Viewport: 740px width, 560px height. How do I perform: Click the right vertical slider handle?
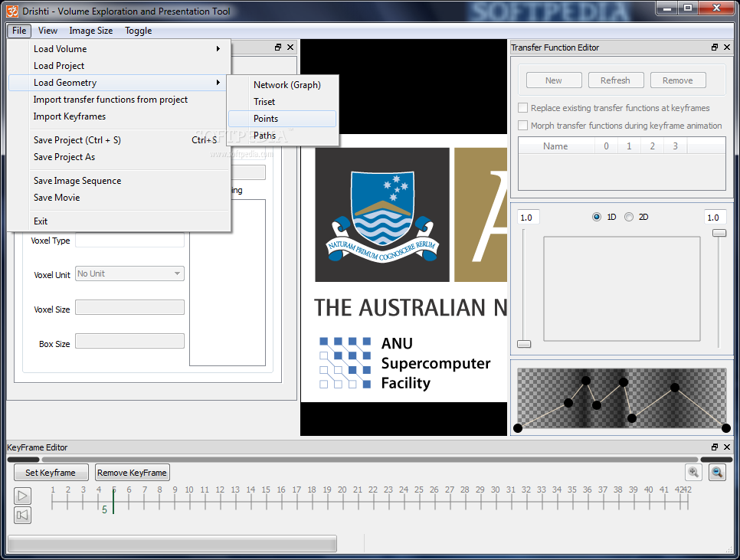click(719, 233)
